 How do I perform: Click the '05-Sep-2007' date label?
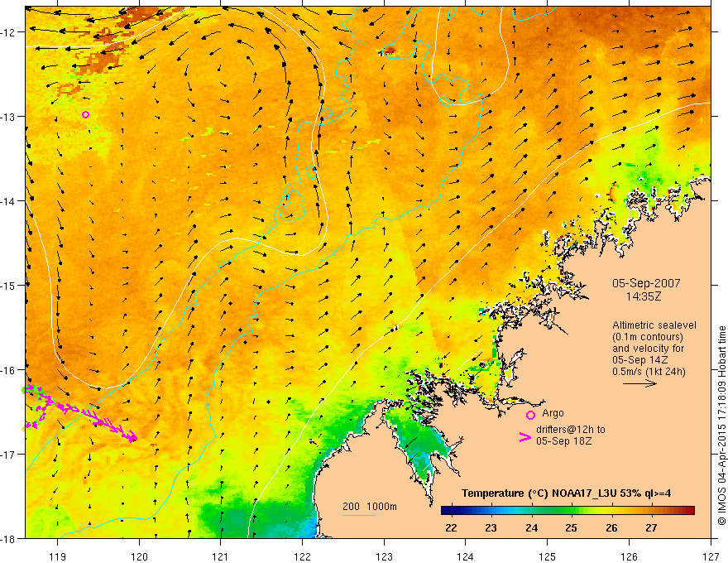point(646,283)
